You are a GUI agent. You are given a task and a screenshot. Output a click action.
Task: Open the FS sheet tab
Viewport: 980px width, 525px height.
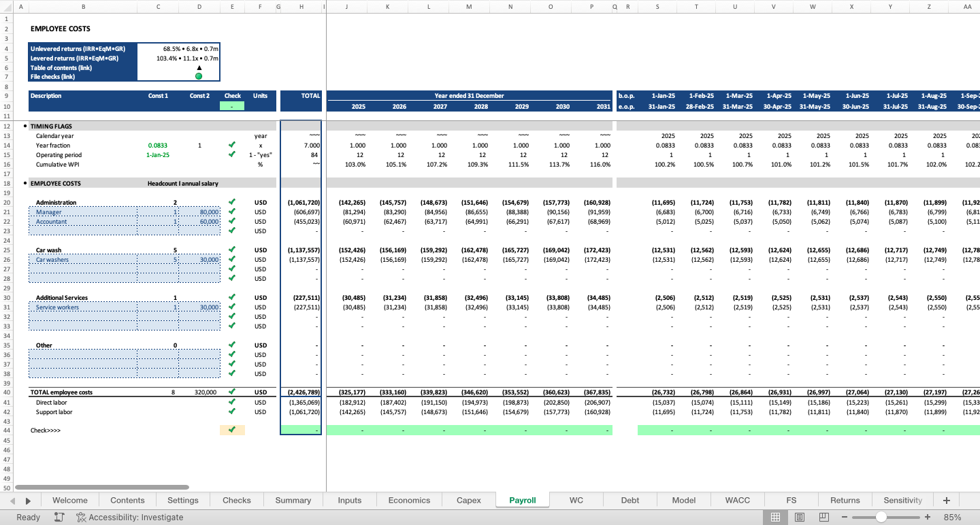[791, 501]
